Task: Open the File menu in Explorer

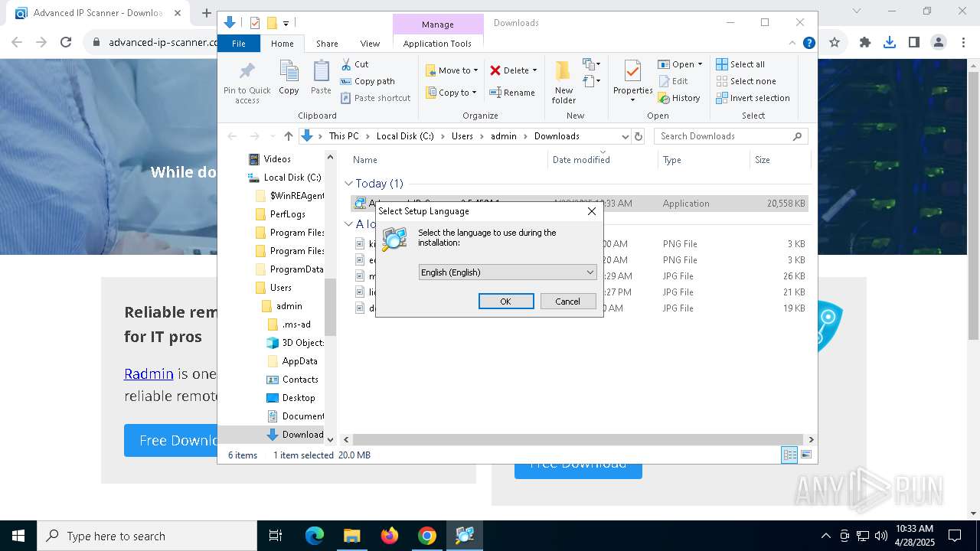Action: (x=239, y=44)
